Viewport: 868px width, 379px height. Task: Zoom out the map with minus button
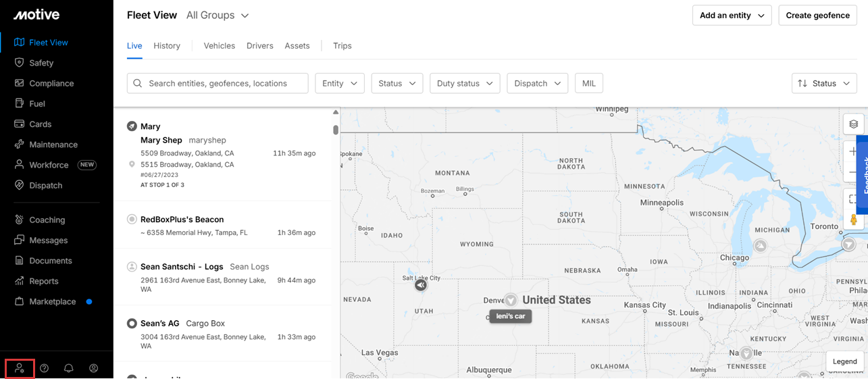[x=853, y=173]
